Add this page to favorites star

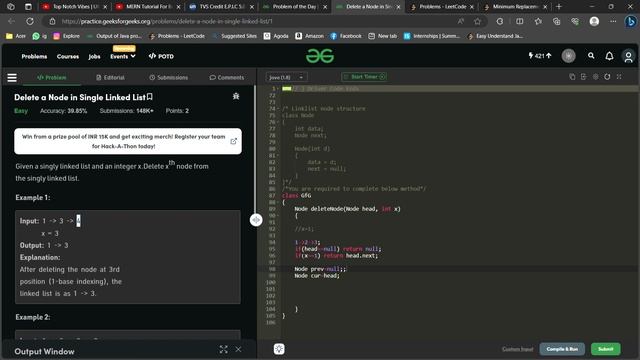(478, 21)
